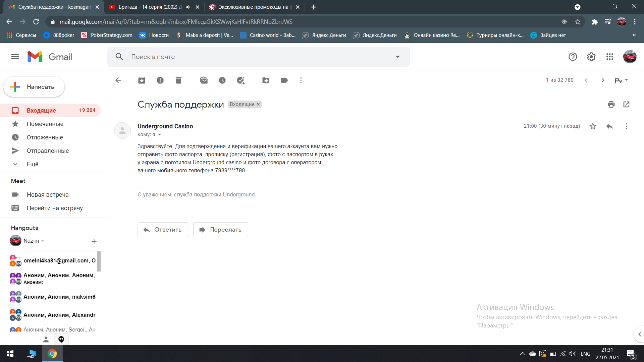Open the Аноним, Аноним, maksim6 conversation
The height and width of the screenshot is (362, 644).
coord(53,297)
